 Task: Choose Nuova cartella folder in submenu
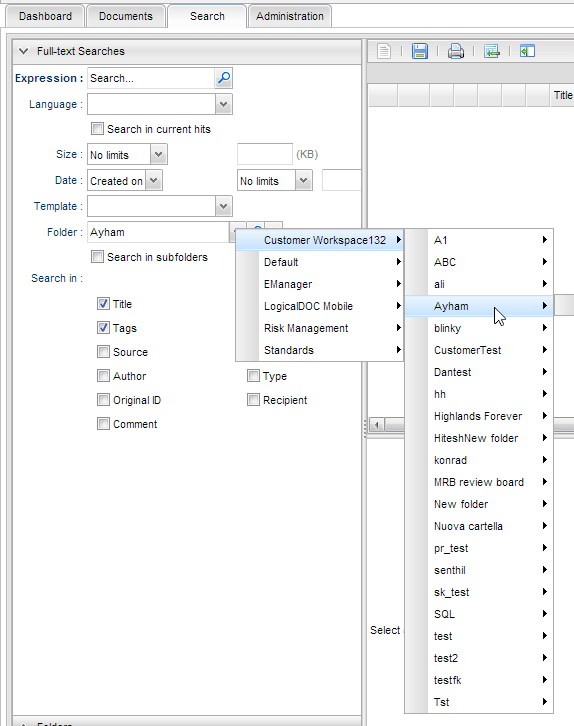(x=479, y=526)
